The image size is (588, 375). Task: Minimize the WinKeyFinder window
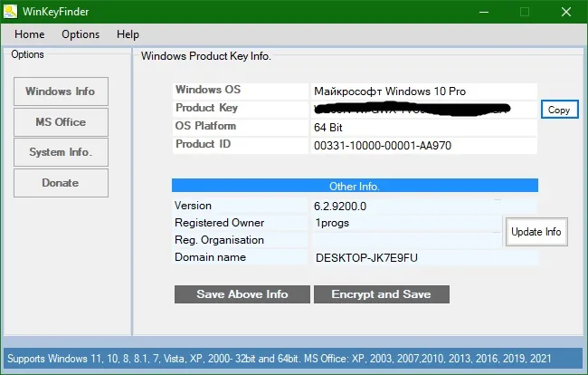coord(484,12)
